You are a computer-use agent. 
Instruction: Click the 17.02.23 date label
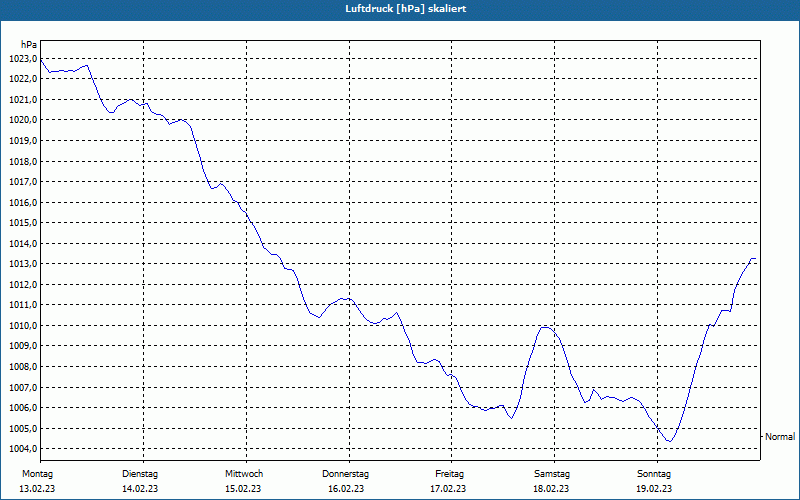[x=448, y=489]
